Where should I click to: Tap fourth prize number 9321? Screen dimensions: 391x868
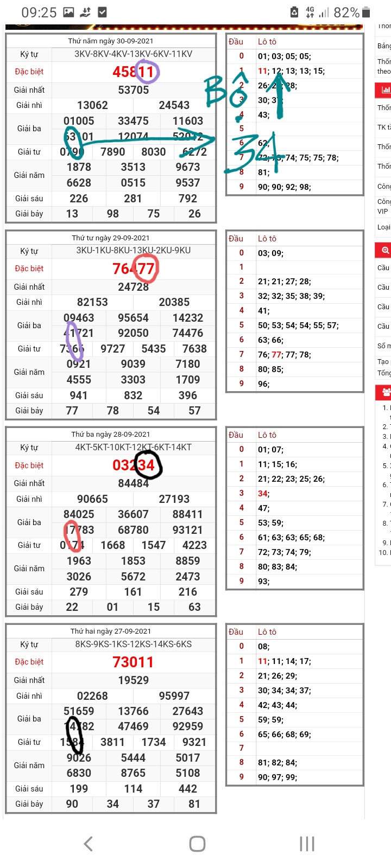coord(194,742)
